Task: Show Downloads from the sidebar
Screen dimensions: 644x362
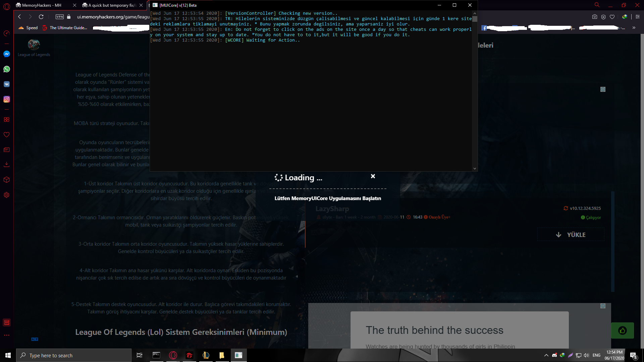Action: [x=7, y=165]
